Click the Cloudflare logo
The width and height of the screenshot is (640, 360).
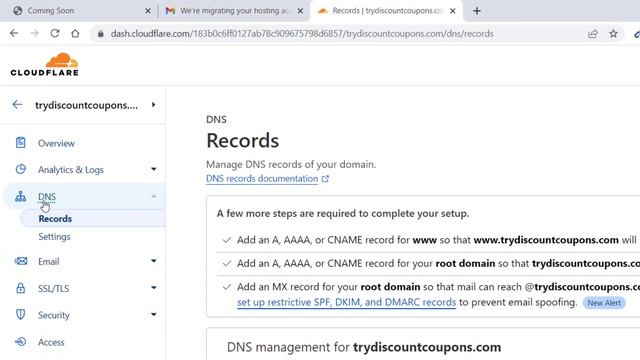pyautogui.click(x=44, y=64)
